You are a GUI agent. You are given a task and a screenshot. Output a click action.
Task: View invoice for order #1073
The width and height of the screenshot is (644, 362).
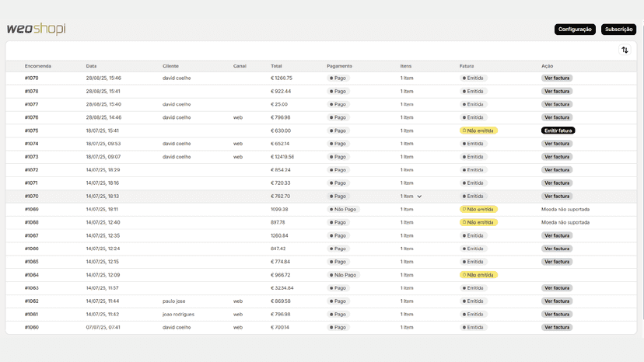(557, 157)
